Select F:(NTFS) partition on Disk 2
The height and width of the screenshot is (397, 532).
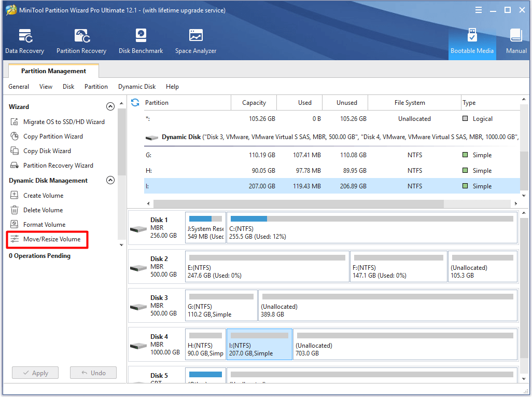point(399,267)
